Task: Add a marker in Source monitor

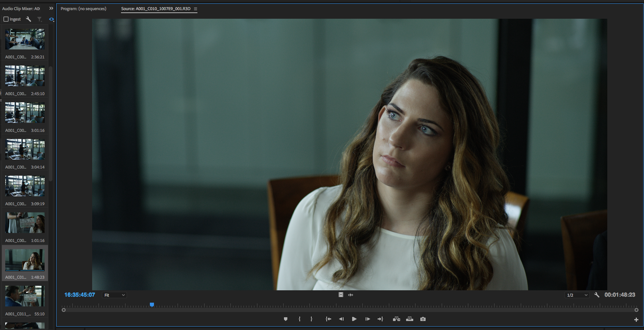Action: point(285,319)
